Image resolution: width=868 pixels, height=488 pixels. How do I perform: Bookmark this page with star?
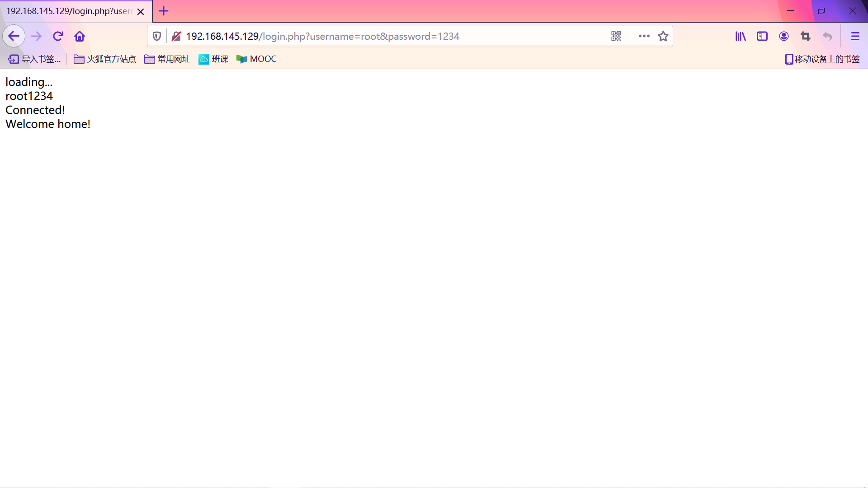[x=663, y=36]
